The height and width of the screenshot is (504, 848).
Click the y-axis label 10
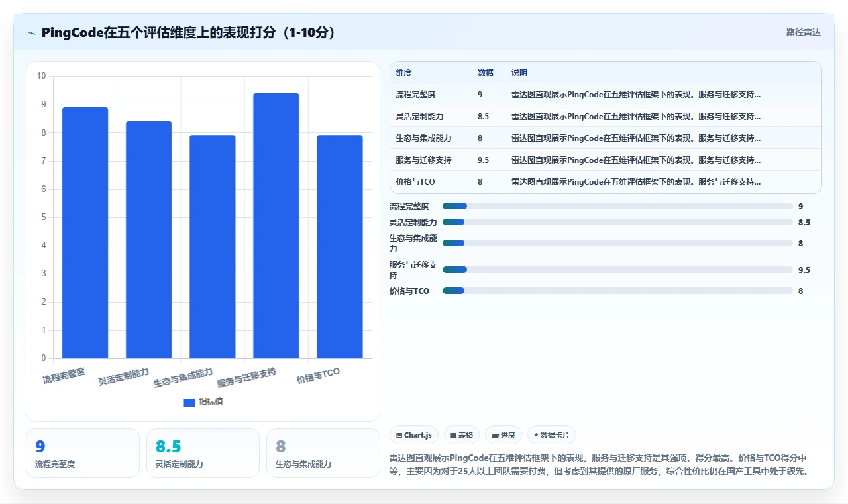coord(41,76)
